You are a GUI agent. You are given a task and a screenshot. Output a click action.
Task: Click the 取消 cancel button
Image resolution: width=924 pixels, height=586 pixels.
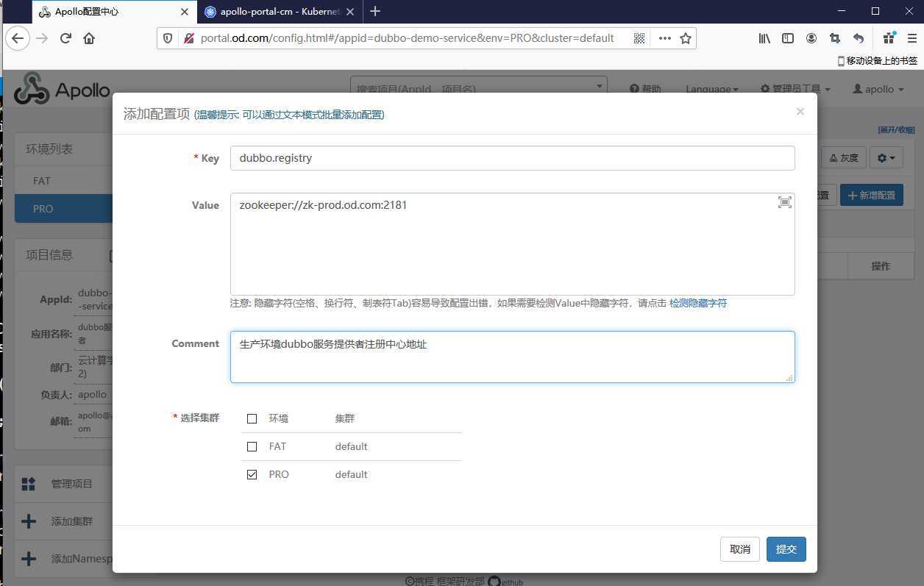click(x=740, y=549)
